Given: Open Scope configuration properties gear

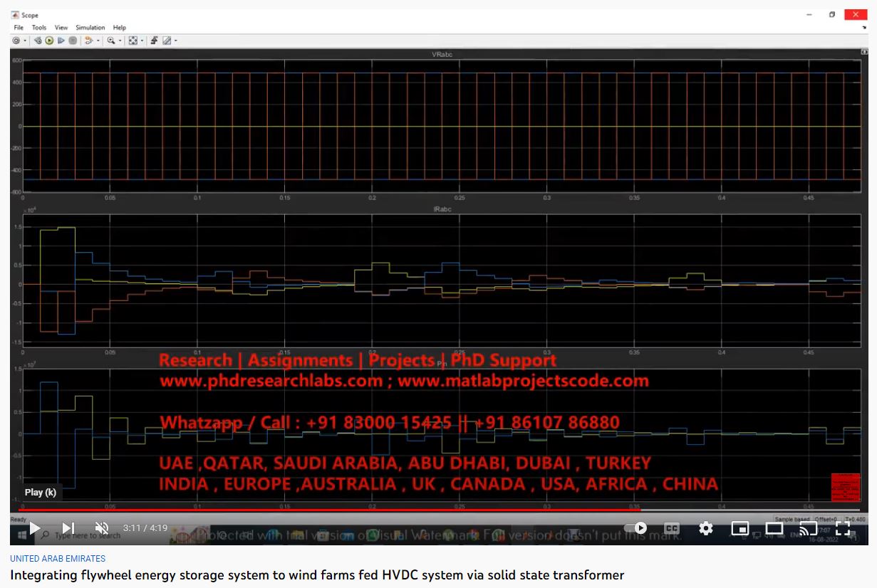Looking at the screenshot, I should [x=16, y=41].
